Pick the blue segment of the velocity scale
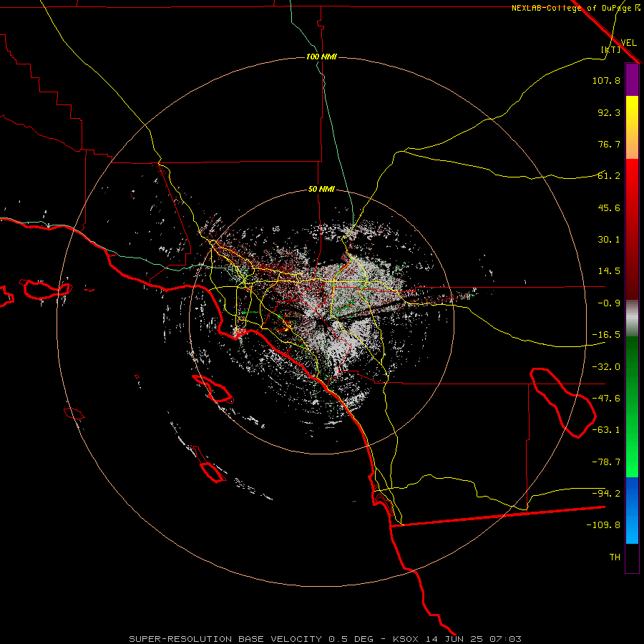Image resolution: width=644 pixels, height=644 pixels. tap(632, 510)
